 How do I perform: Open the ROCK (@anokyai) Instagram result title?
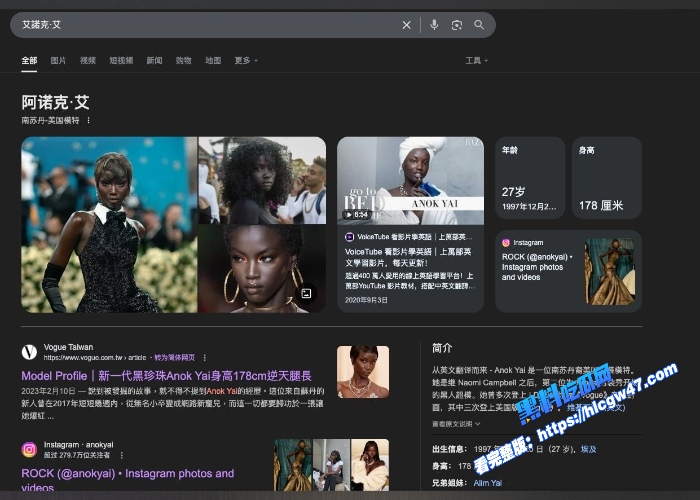coord(128,479)
